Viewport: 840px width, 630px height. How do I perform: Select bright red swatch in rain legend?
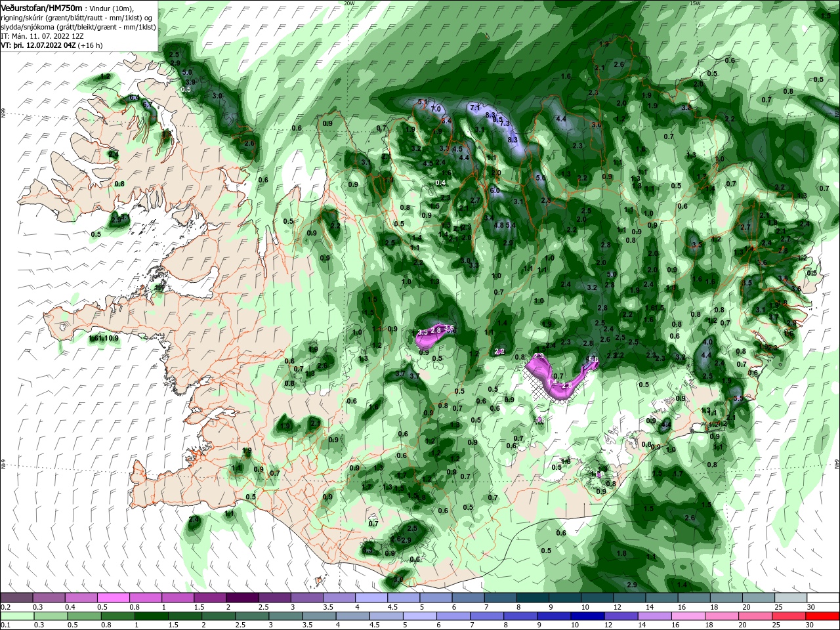click(823, 616)
